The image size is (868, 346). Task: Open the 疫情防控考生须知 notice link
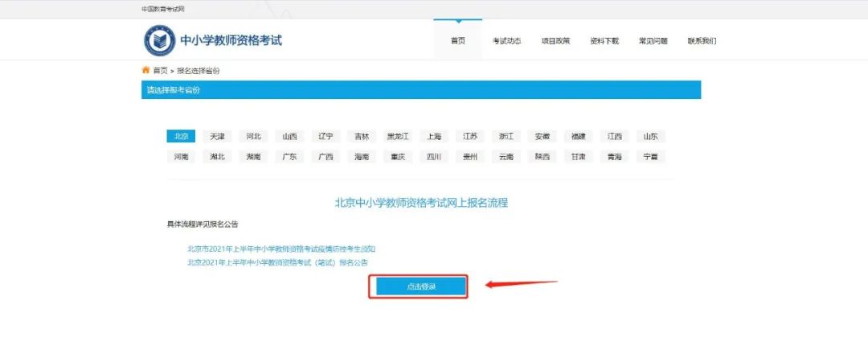pos(281,249)
